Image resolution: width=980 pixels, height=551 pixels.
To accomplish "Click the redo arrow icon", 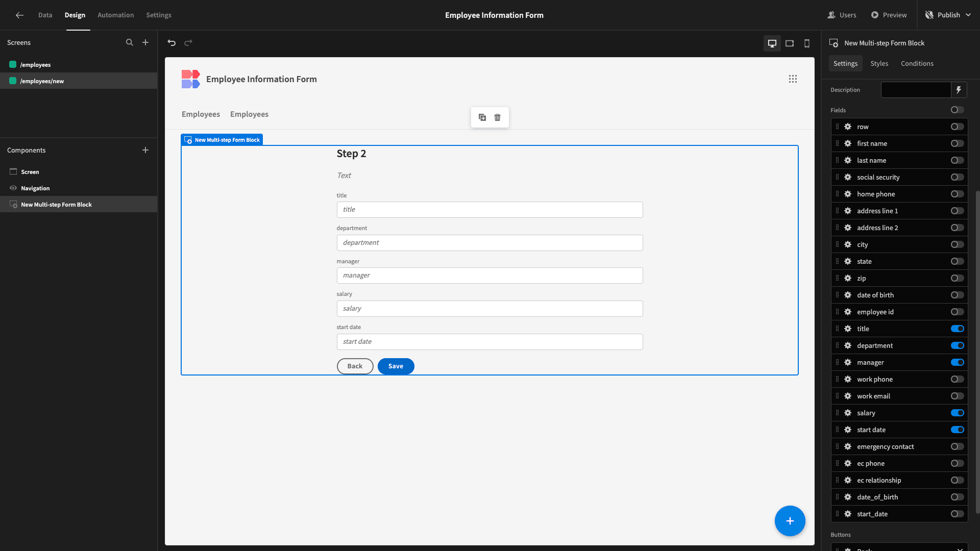I will (188, 43).
